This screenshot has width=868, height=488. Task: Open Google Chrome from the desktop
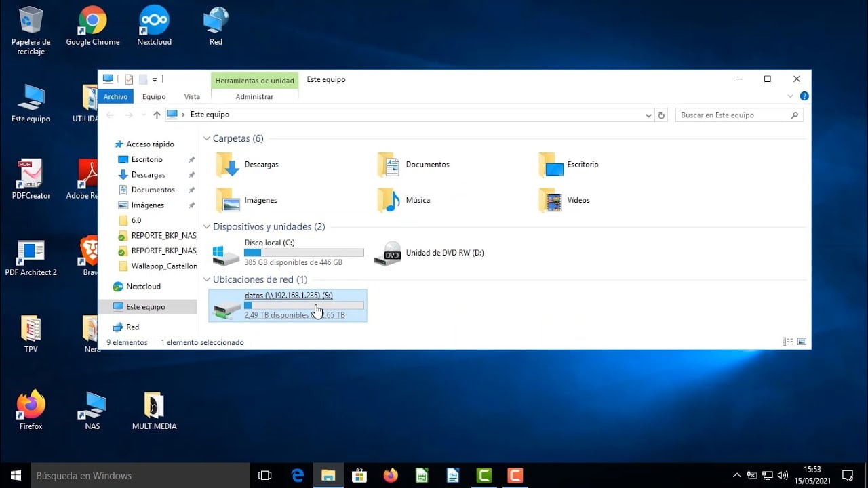[92, 20]
